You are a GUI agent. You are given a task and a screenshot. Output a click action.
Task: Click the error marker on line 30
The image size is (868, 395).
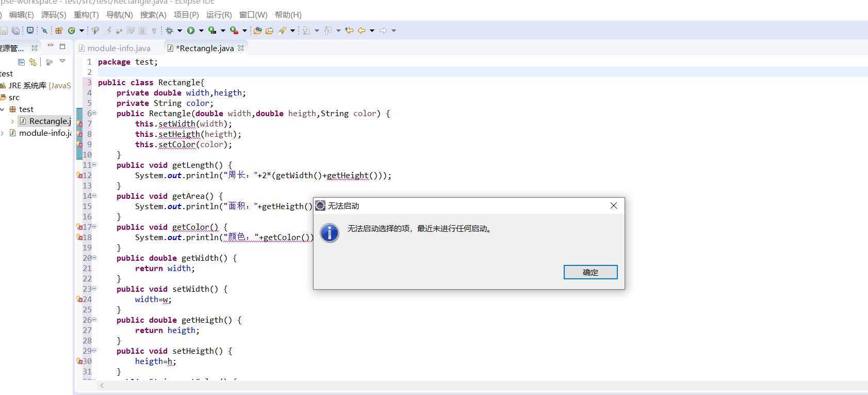tap(79, 361)
